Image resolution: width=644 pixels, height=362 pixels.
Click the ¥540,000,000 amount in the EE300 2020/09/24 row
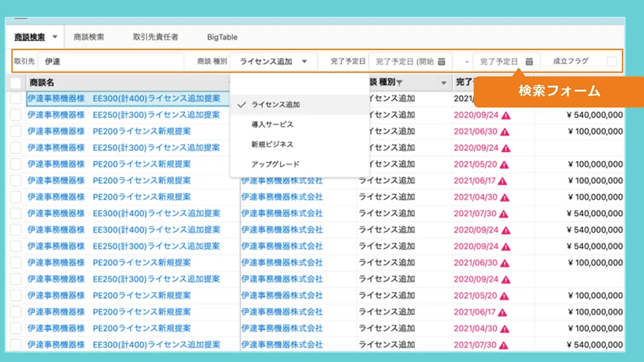[595, 230]
